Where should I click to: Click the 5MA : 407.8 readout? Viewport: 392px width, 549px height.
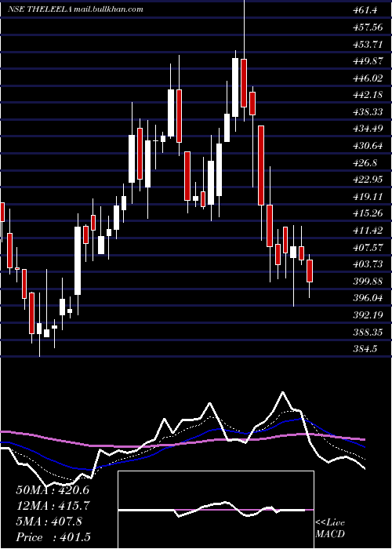(49, 522)
